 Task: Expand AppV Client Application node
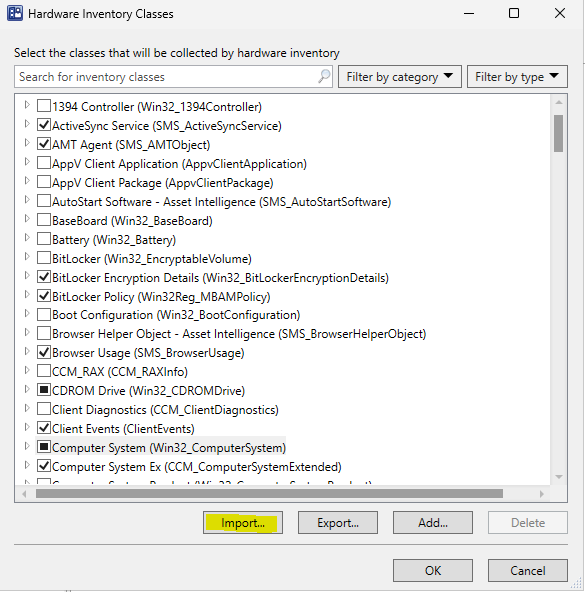27,162
